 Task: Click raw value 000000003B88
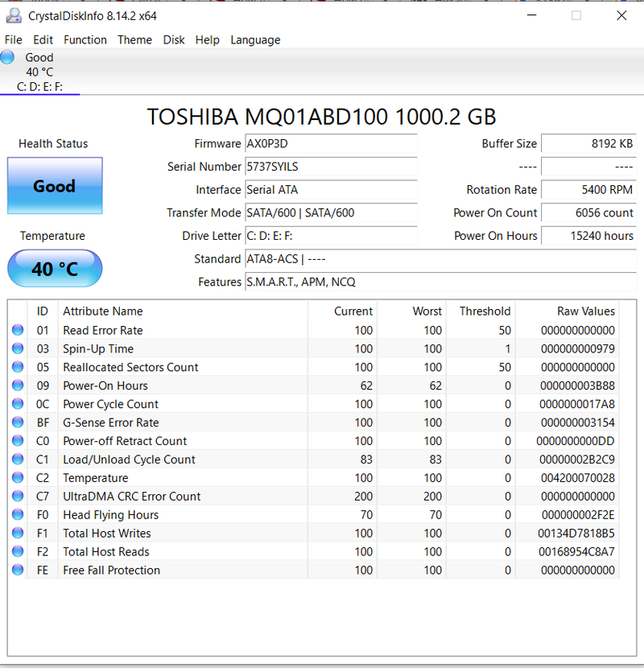[577, 386]
